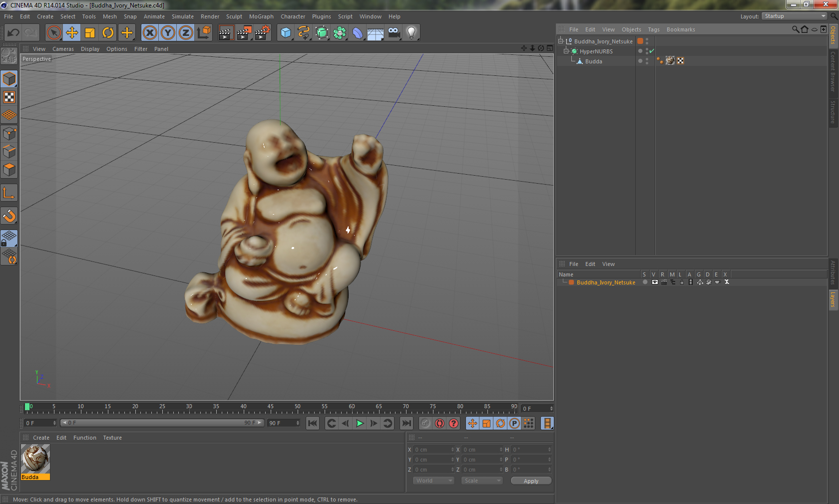839x504 pixels.
Task: Switch the coordinate system icon
Action: pos(204,33)
